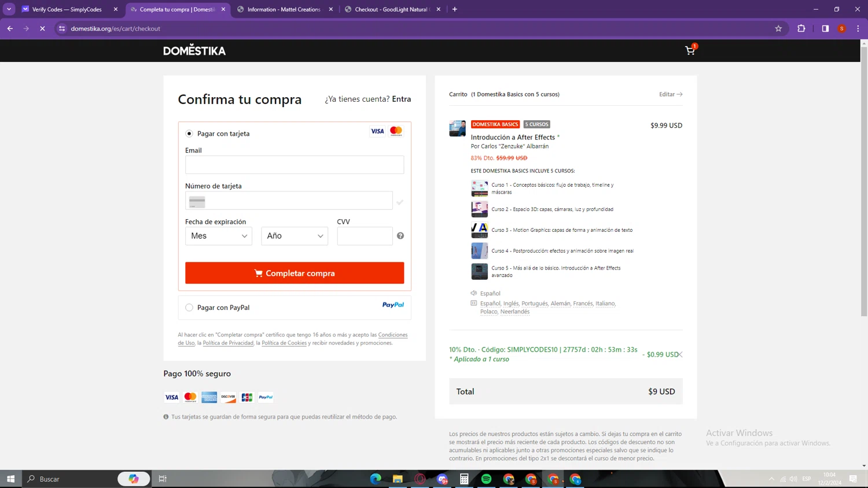The height and width of the screenshot is (488, 868).
Task: Switch to Verify Codes SimplyCodes tab
Action: click(69, 9)
